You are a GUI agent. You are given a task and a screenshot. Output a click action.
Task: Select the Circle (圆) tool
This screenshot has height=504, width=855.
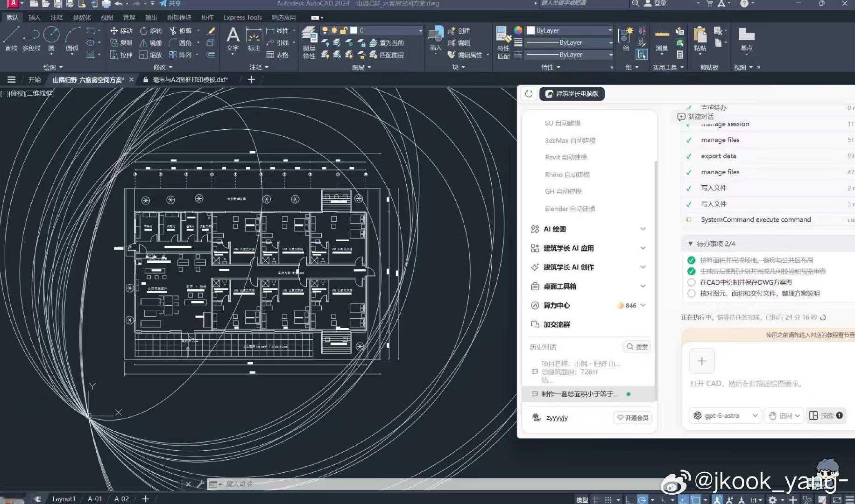(51, 39)
